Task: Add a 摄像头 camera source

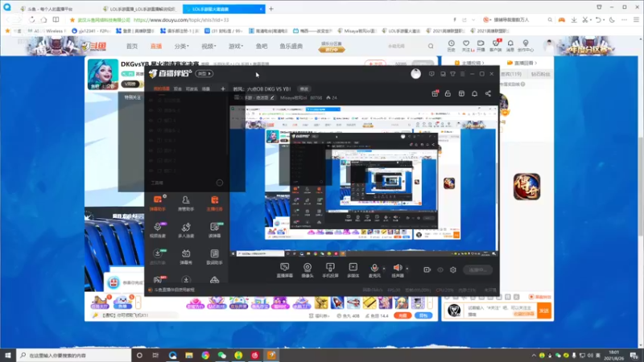Action: pos(308,270)
